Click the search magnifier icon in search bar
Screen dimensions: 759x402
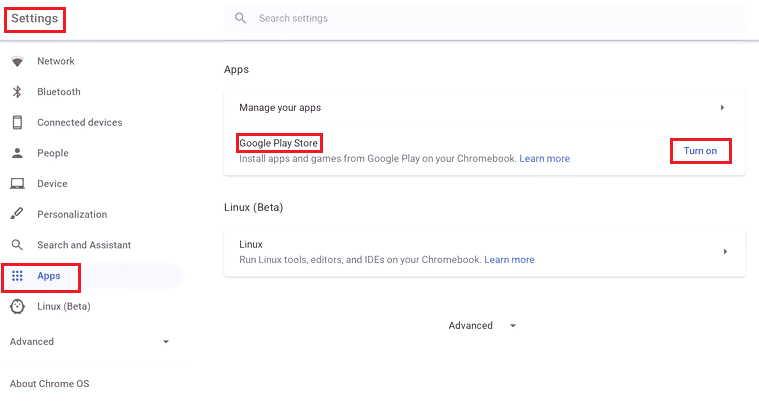(x=241, y=18)
